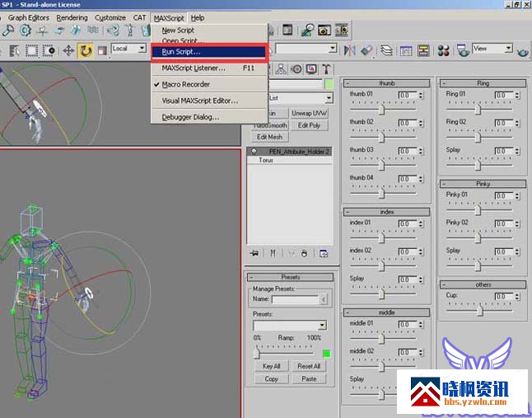Switch to the Utilities hammer icon
Screen dimensions: 532x418
(326, 69)
